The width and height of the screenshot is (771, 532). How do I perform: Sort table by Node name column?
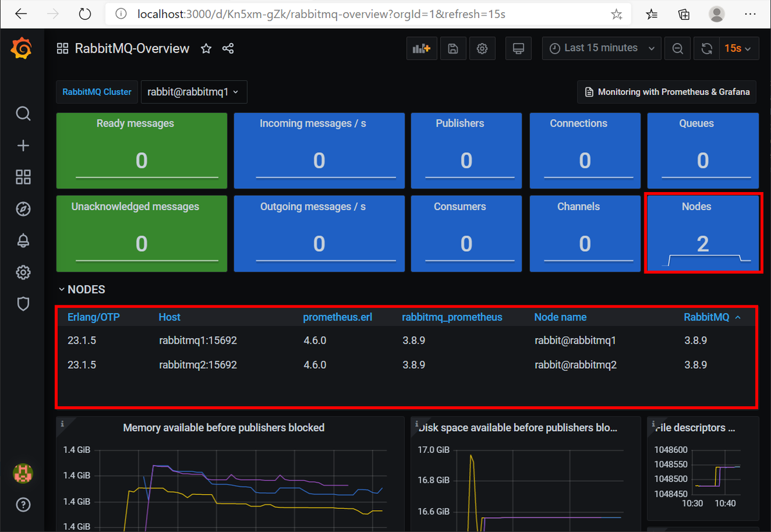tap(560, 317)
